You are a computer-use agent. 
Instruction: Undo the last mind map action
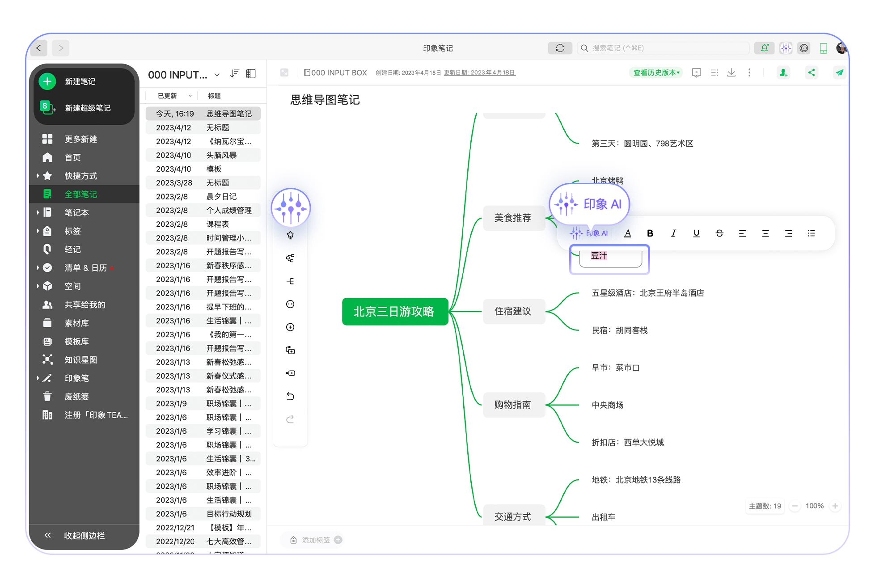pos(290,396)
